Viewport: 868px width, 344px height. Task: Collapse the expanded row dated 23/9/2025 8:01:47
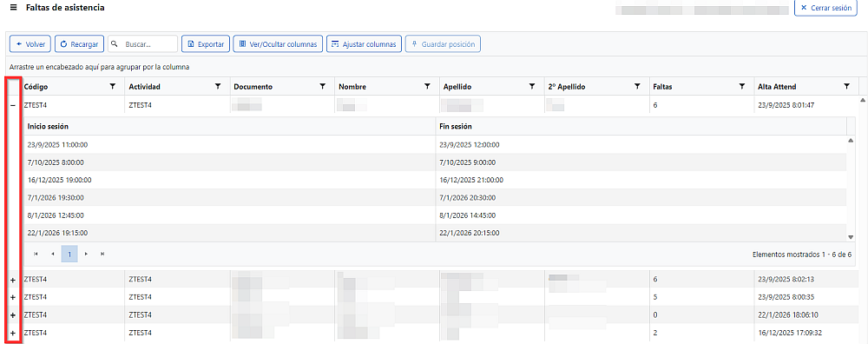pos(13,105)
